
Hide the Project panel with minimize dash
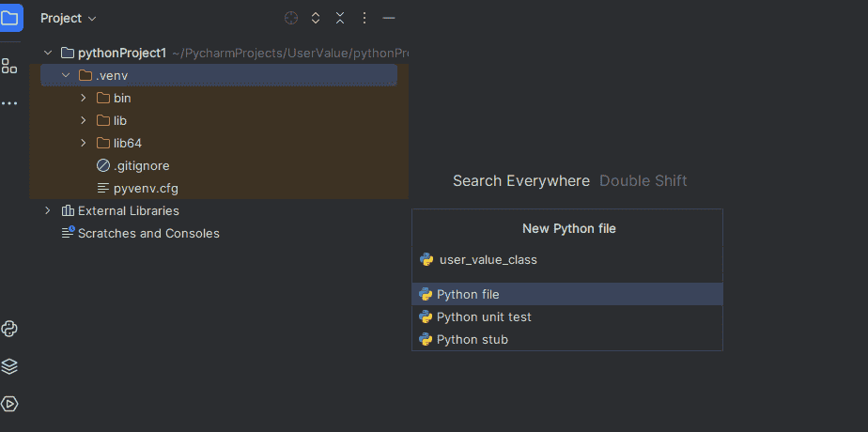(389, 19)
